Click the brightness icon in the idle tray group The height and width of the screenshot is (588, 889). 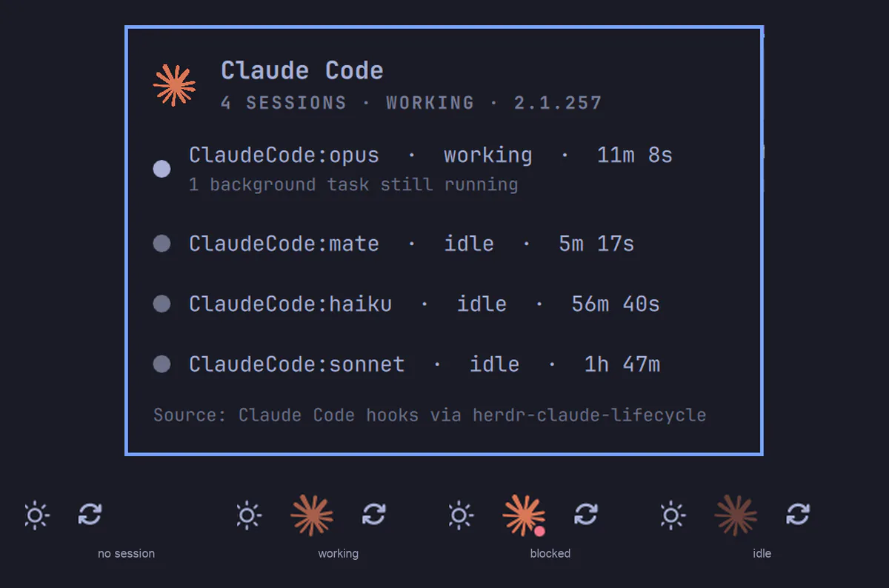point(672,515)
